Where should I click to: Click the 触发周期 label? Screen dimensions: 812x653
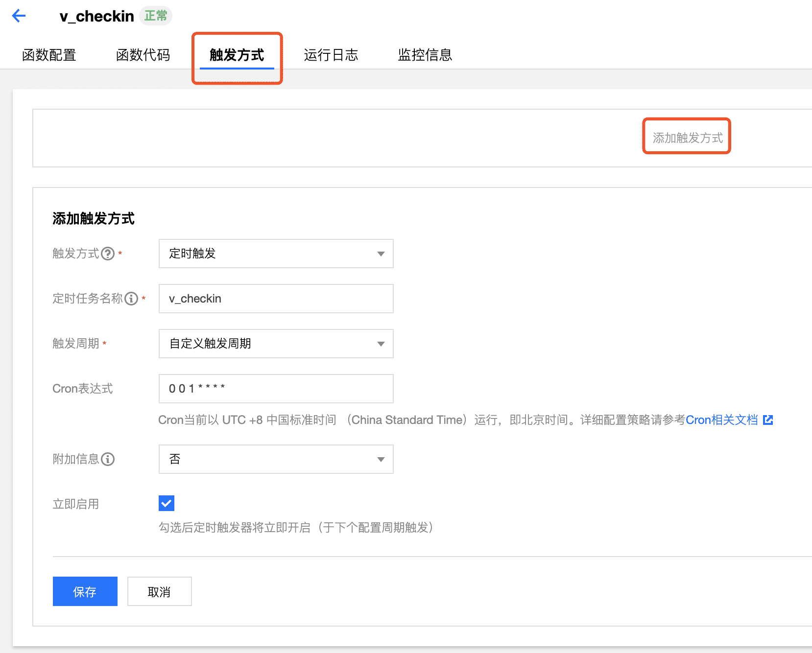76,344
